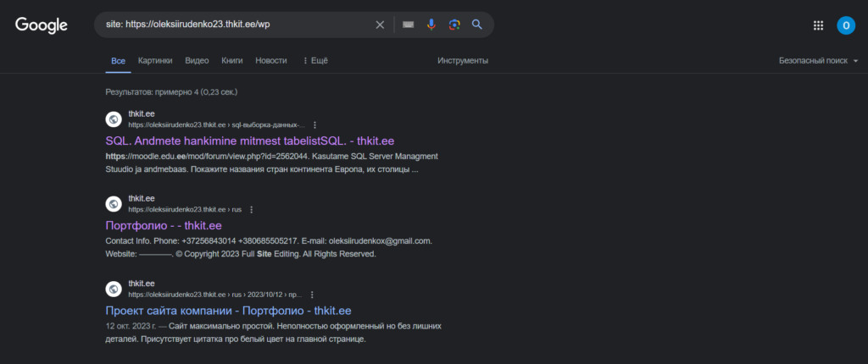Click globe favicon of SQL result
This screenshot has width=868, height=364.
[x=114, y=119]
